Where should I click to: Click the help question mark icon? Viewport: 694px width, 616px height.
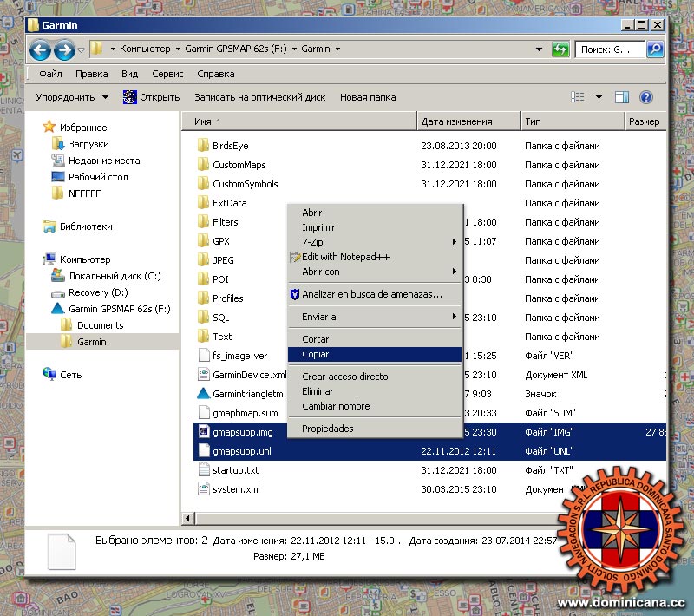[x=645, y=97]
